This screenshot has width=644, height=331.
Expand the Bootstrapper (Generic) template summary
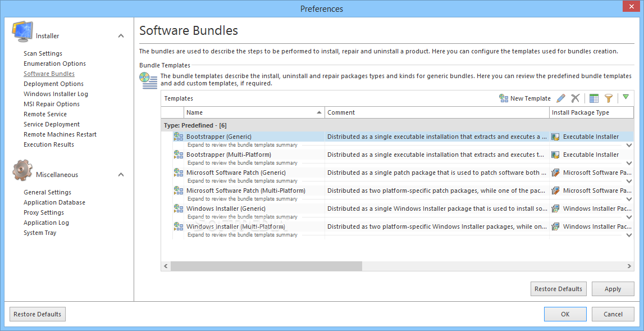(x=629, y=145)
